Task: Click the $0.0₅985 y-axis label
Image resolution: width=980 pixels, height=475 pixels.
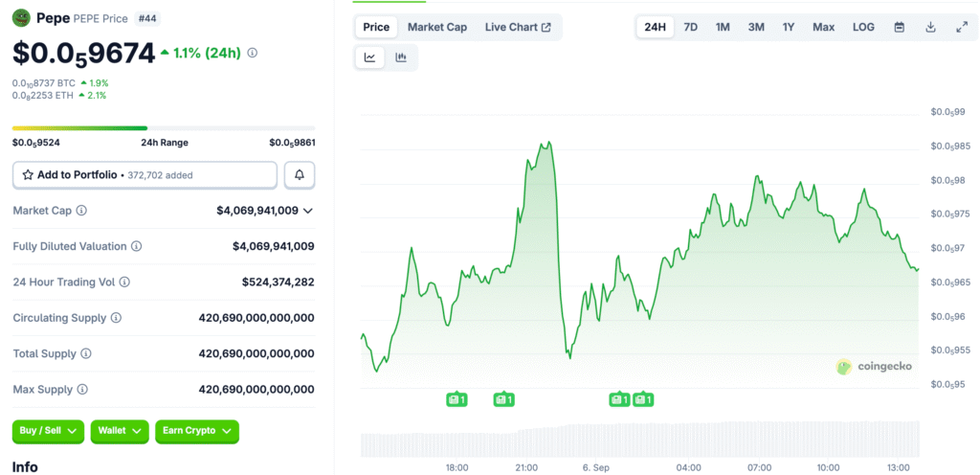Action: pyautogui.click(x=950, y=147)
